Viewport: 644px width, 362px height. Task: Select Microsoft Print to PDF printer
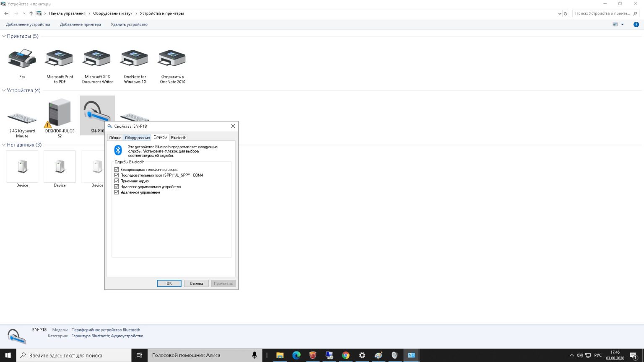pyautogui.click(x=60, y=58)
